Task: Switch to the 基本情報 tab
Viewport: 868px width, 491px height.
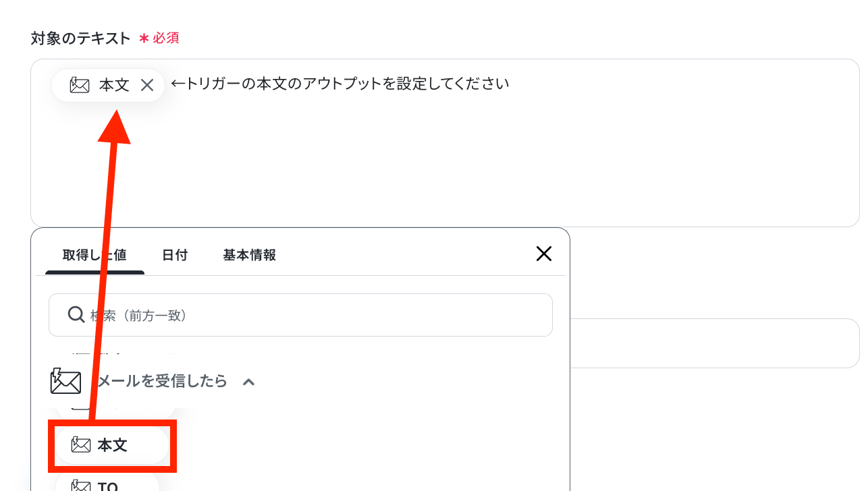Action: click(x=249, y=255)
